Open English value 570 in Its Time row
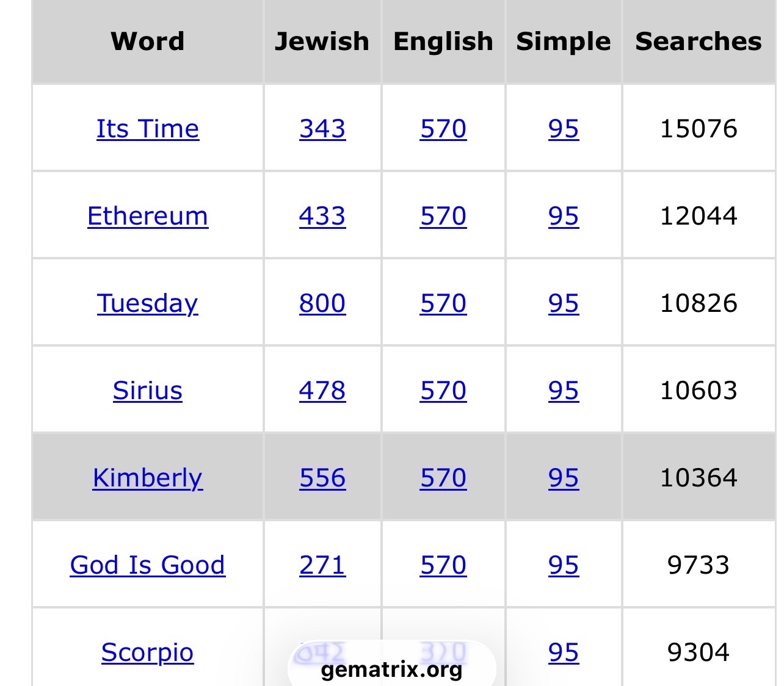Image resolution: width=784 pixels, height=686 pixels. 443,129
